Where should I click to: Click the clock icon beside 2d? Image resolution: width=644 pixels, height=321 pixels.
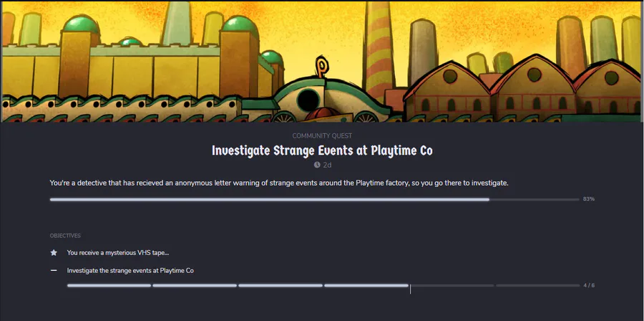click(317, 165)
